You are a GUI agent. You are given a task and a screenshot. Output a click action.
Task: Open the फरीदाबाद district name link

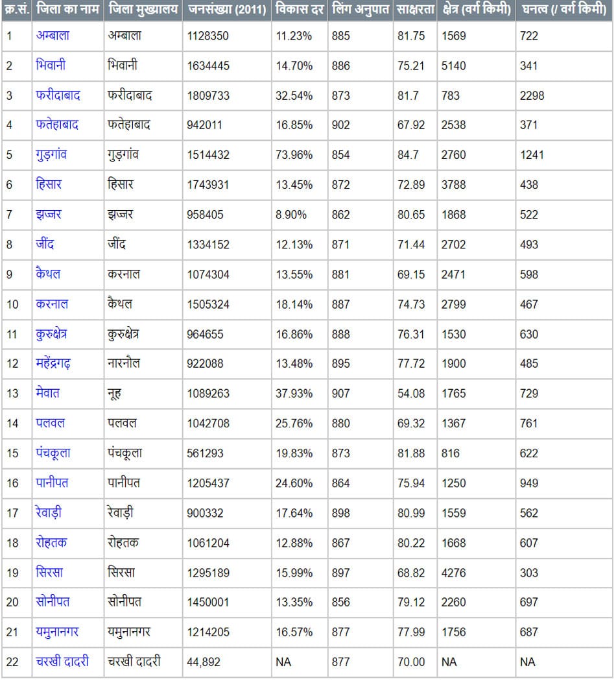[58, 95]
